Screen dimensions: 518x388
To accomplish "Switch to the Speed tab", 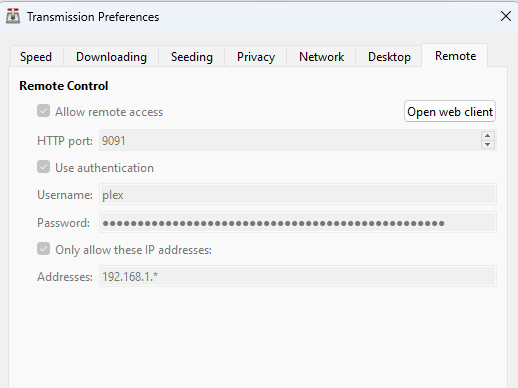I will [36, 57].
